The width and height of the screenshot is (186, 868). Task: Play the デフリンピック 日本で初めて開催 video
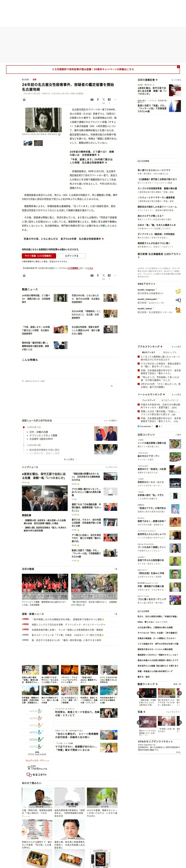coord(45,587)
